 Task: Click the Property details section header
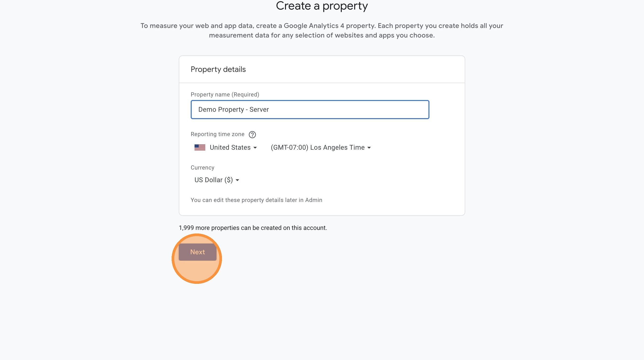[x=218, y=69]
